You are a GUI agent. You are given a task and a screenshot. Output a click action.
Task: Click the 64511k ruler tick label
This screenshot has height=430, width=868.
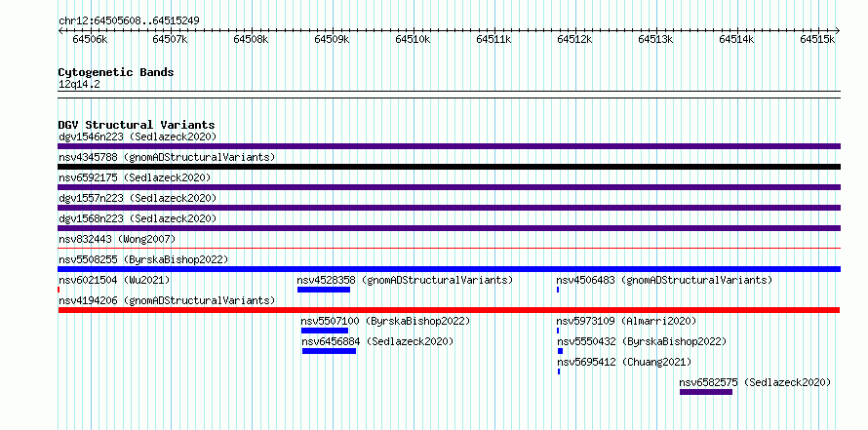coord(493,39)
